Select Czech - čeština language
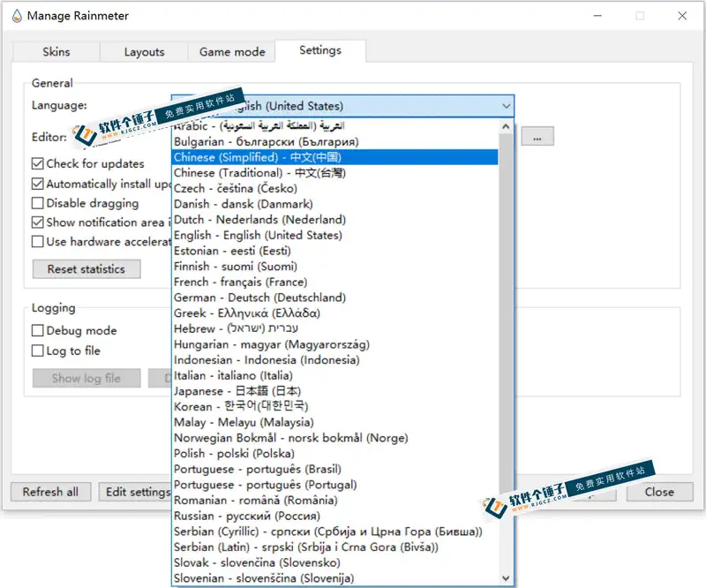The width and height of the screenshot is (706, 588). [335, 188]
